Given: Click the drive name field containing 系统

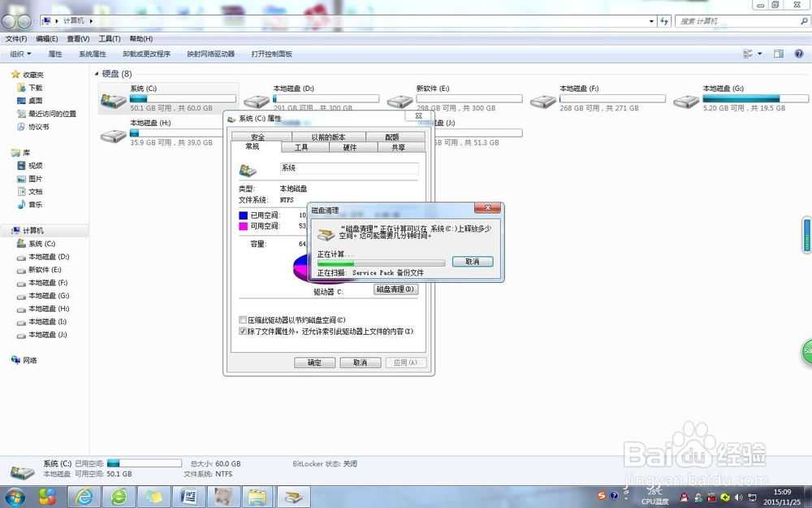Looking at the screenshot, I should (349, 168).
